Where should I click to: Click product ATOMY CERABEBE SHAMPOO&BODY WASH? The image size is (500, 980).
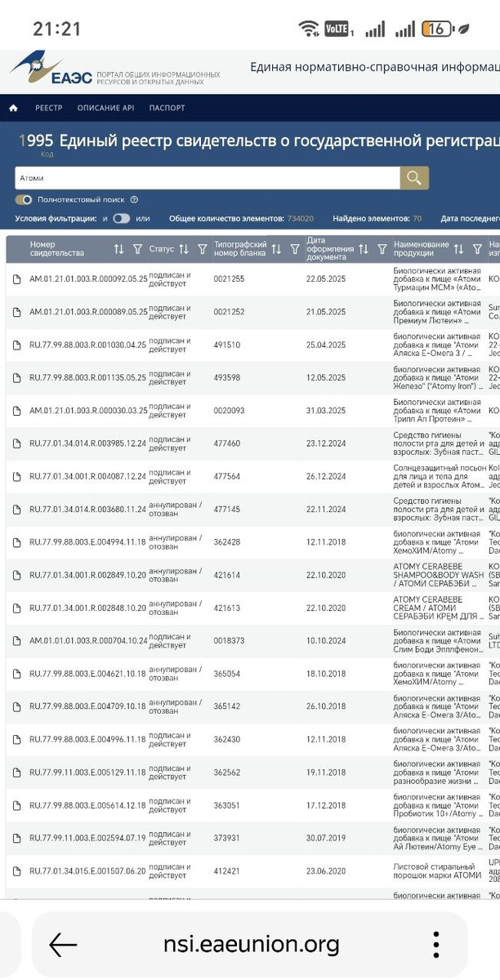point(437,576)
